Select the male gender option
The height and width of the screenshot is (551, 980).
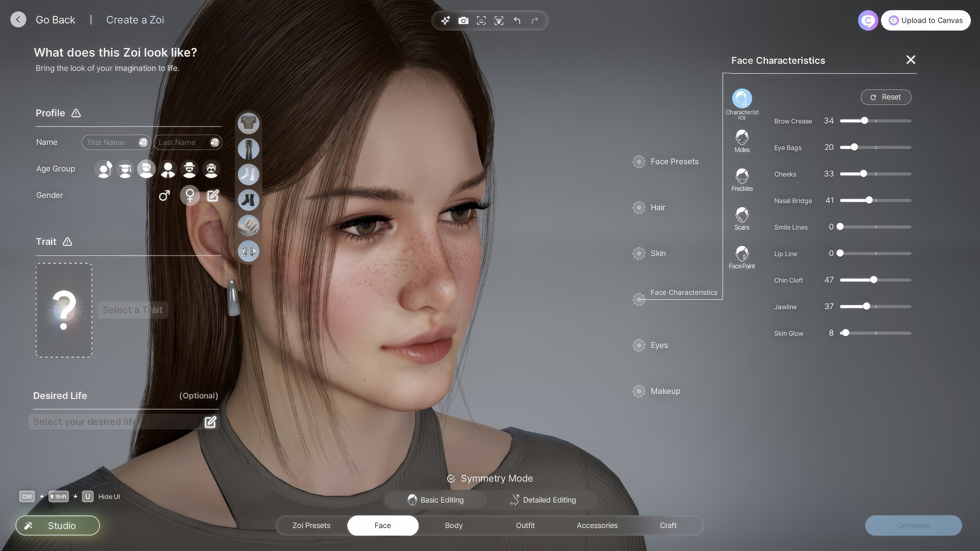point(164,195)
